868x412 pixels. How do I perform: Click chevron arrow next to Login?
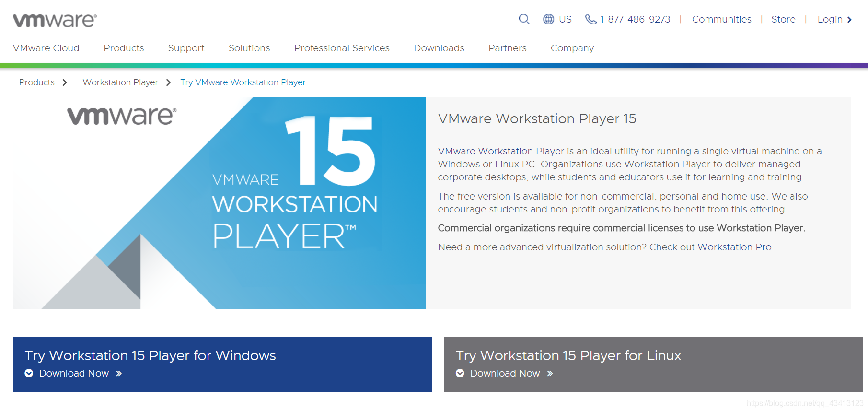pos(849,20)
